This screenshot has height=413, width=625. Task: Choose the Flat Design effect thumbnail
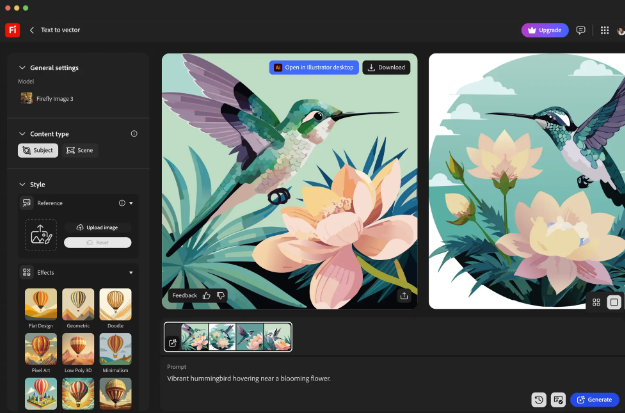point(41,304)
